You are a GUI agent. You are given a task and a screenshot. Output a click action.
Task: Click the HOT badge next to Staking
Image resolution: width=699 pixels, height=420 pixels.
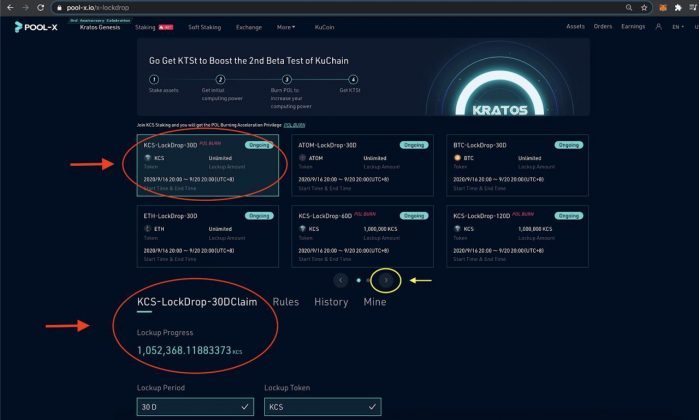(x=166, y=27)
